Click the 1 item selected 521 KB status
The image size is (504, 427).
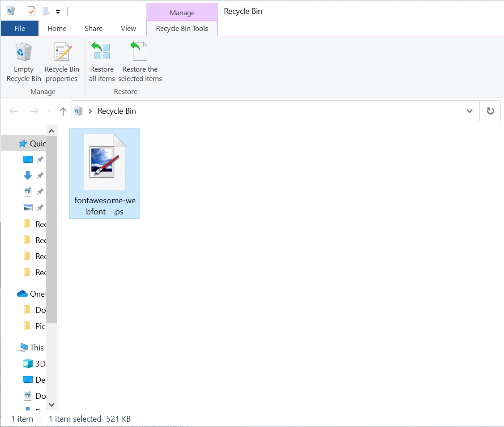pos(90,418)
